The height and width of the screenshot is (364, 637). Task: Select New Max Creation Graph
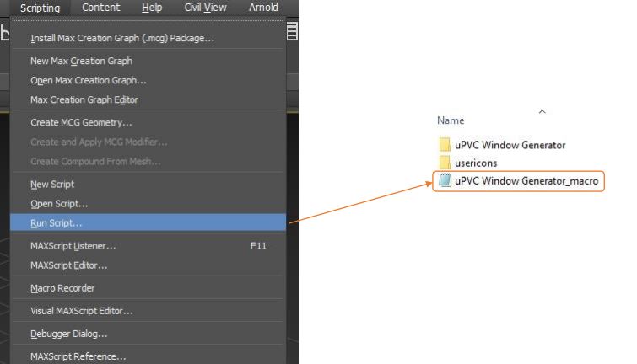[x=148, y=61]
